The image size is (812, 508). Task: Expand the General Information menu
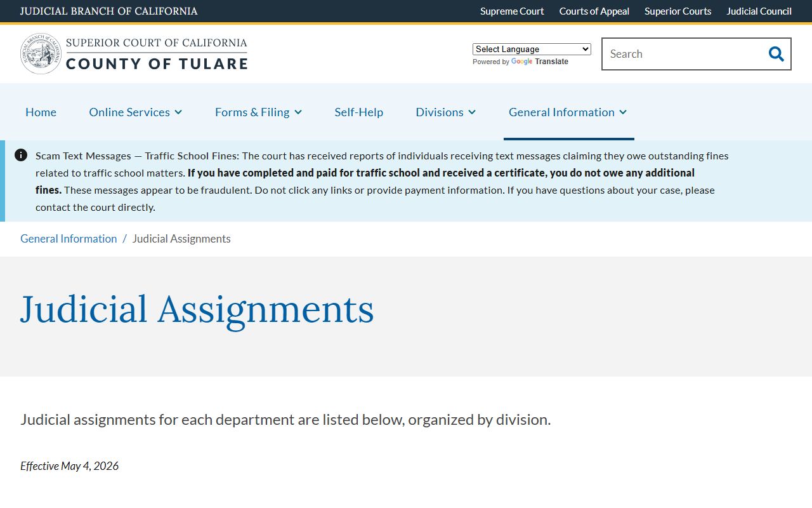click(568, 112)
